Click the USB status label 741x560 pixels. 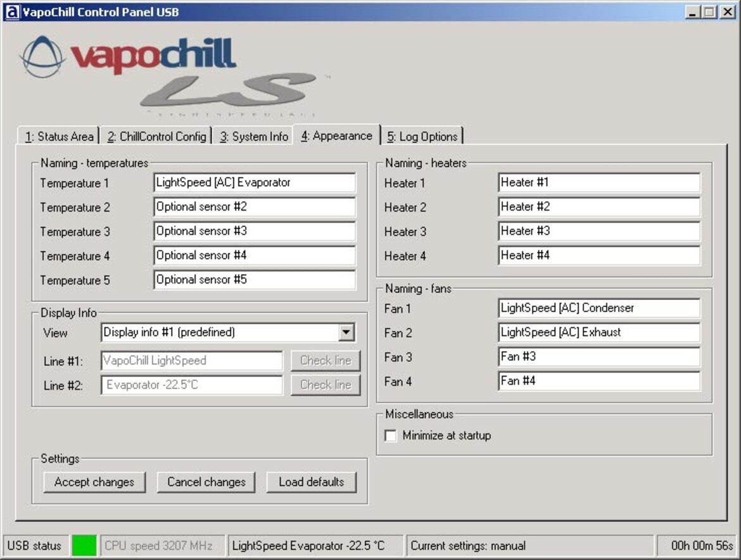[36, 545]
